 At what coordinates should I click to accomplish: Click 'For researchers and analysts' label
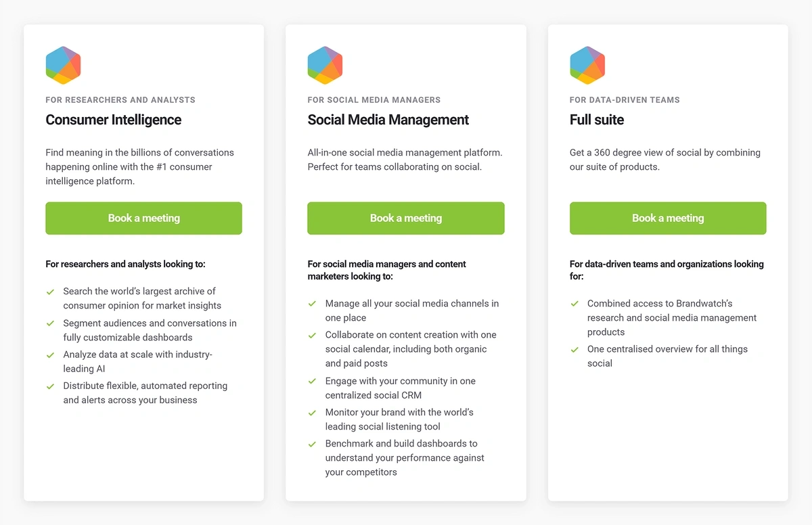(120, 99)
